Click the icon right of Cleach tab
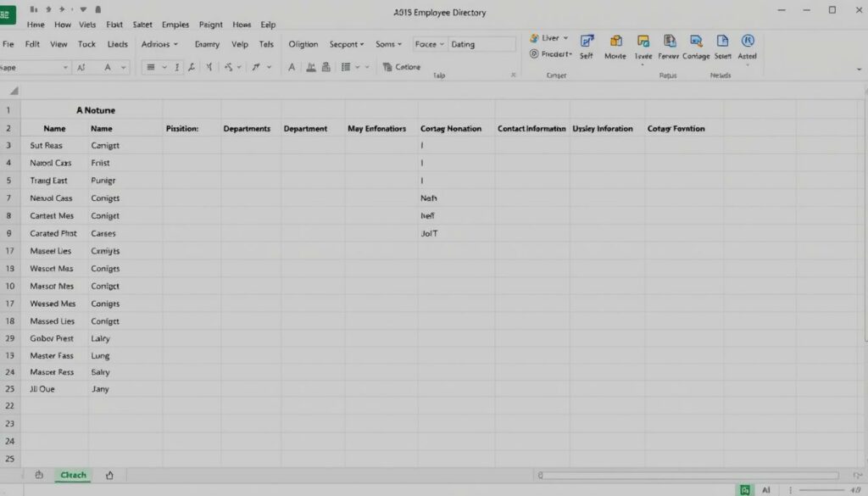 pyautogui.click(x=109, y=475)
